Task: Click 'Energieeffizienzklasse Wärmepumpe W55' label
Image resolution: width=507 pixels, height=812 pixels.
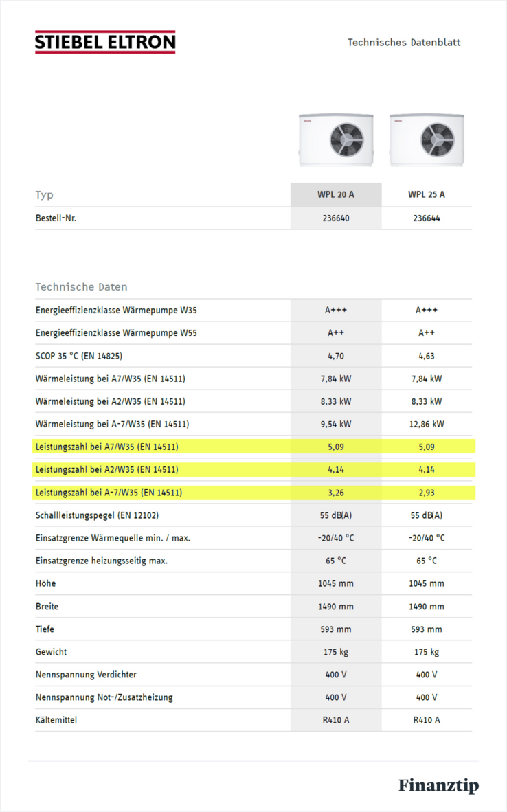Action: 116,333
